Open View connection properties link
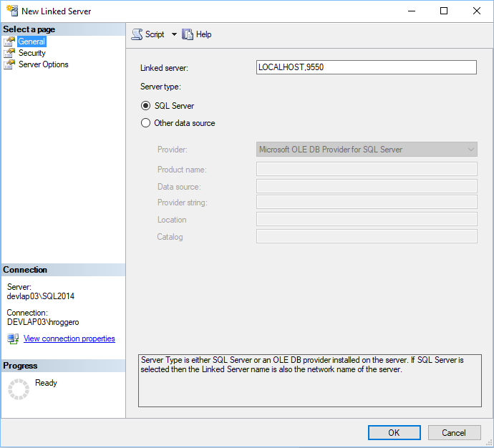The width and height of the screenshot is (494, 448). pyautogui.click(x=69, y=339)
